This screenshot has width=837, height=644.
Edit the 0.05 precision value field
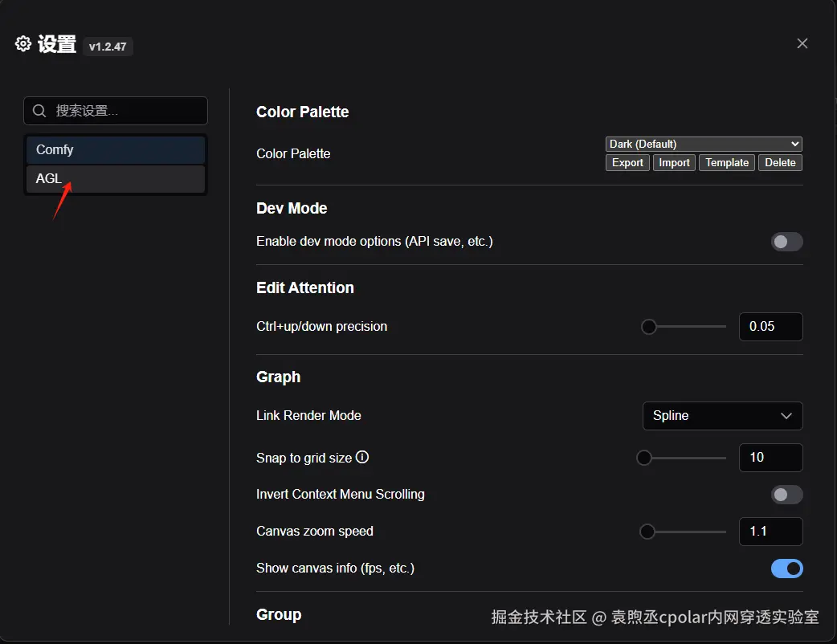coord(770,327)
